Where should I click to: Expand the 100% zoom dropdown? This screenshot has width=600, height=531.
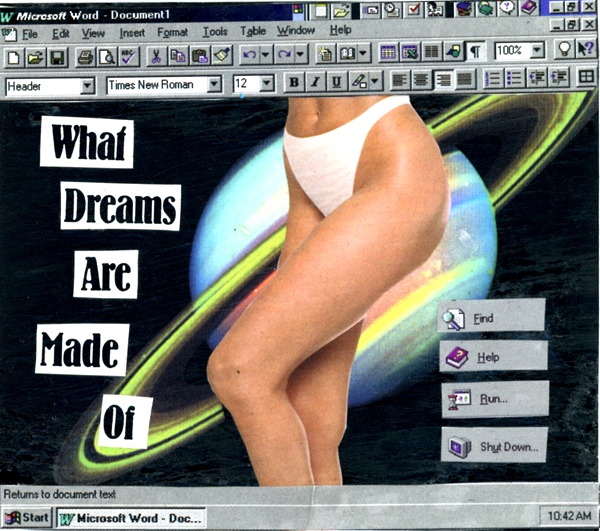(538, 50)
